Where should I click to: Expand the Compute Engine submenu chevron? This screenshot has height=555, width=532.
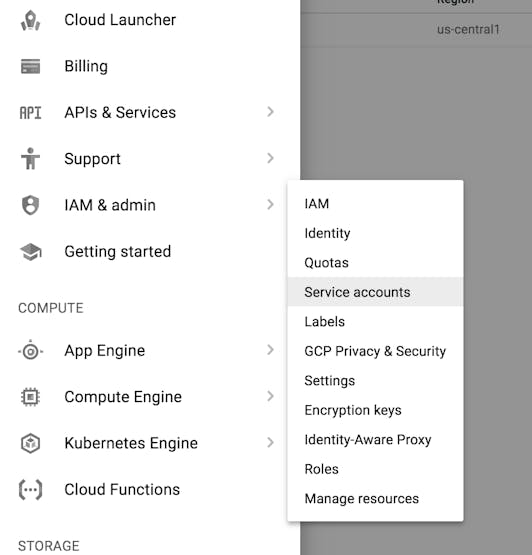tap(270, 396)
